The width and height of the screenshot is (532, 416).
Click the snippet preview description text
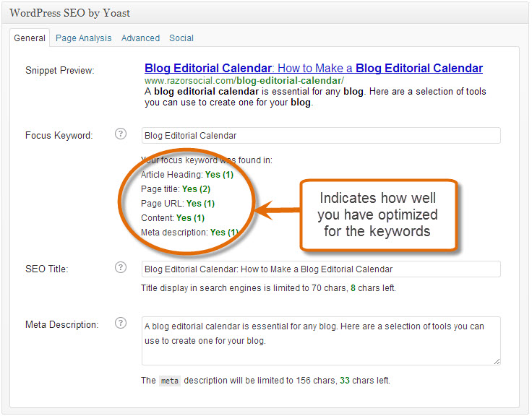pos(315,97)
